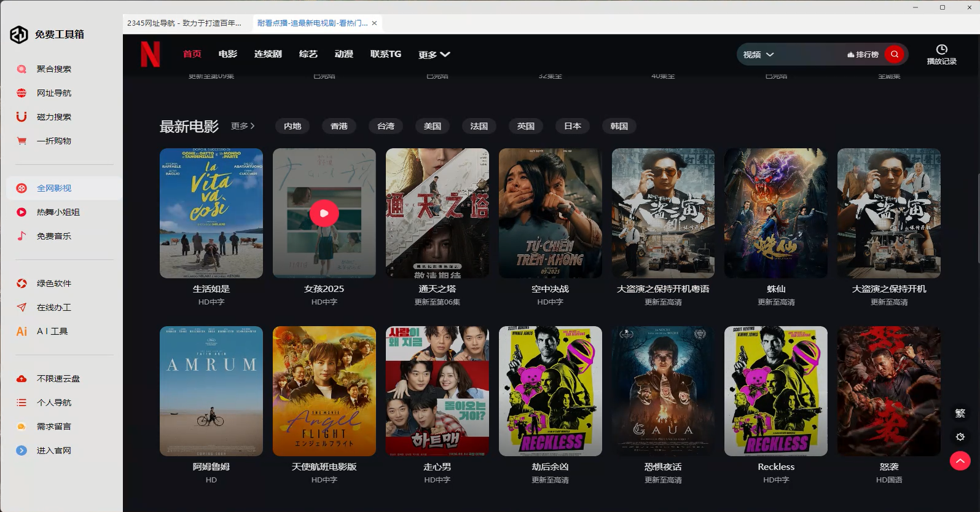The height and width of the screenshot is (512, 980).
Task: Open 免费音乐 in the sidebar
Action: pyautogui.click(x=53, y=236)
